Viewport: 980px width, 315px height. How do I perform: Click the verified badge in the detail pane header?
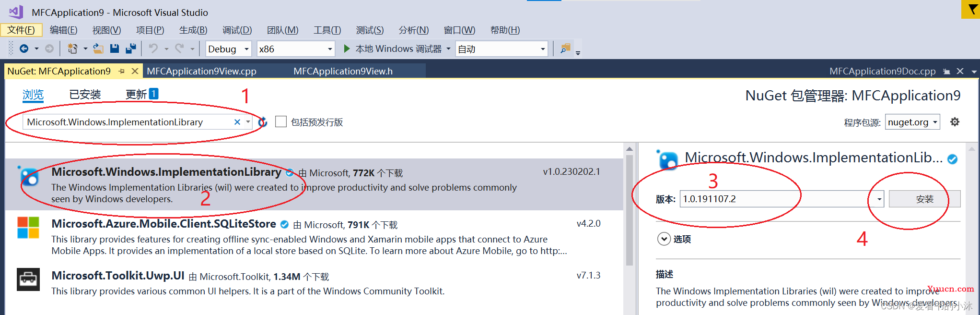pos(953,159)
